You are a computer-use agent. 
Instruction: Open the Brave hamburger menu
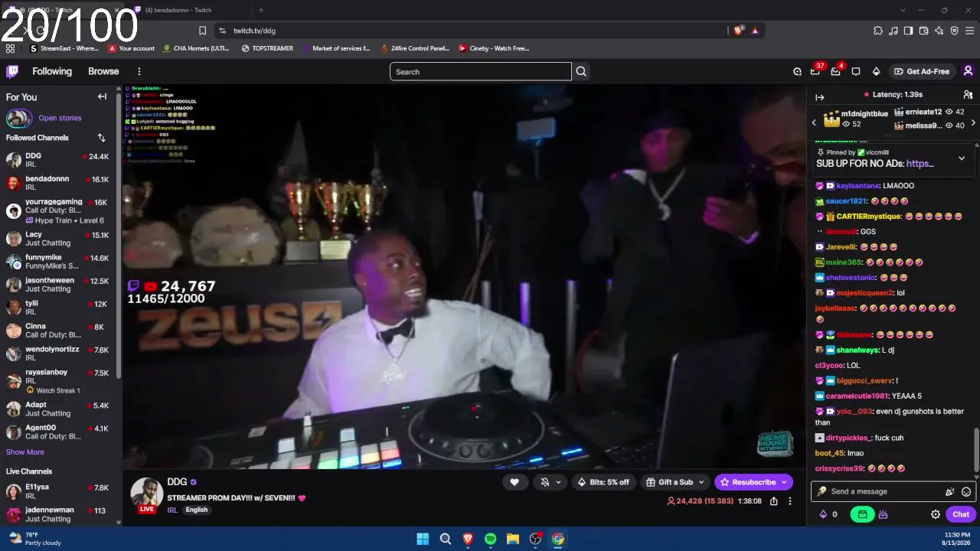[970, 31]
